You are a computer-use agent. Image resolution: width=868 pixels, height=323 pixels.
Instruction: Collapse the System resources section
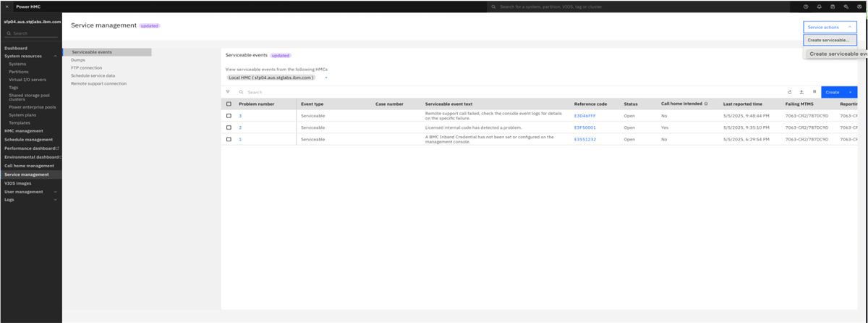click(56, 56)
